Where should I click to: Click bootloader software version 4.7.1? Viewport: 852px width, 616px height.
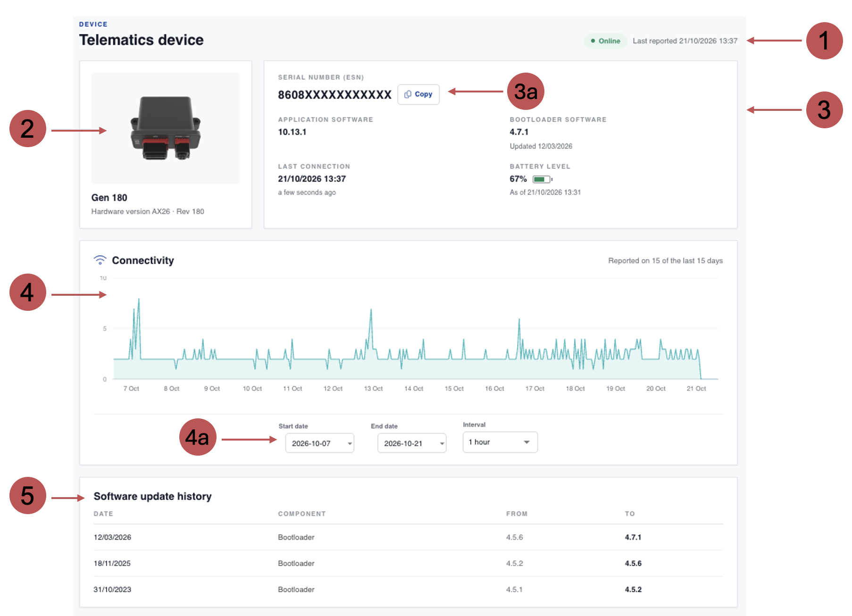coord(519,132)
